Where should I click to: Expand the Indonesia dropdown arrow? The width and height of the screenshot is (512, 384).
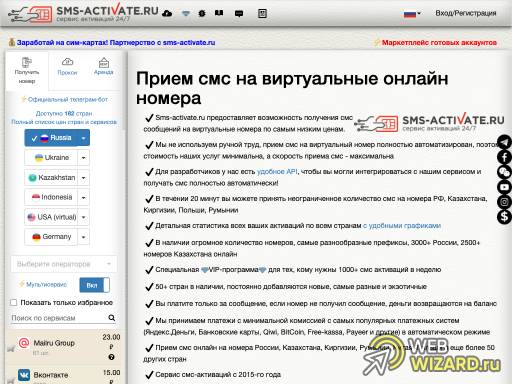pyautogui.click(x=83, y=197)
